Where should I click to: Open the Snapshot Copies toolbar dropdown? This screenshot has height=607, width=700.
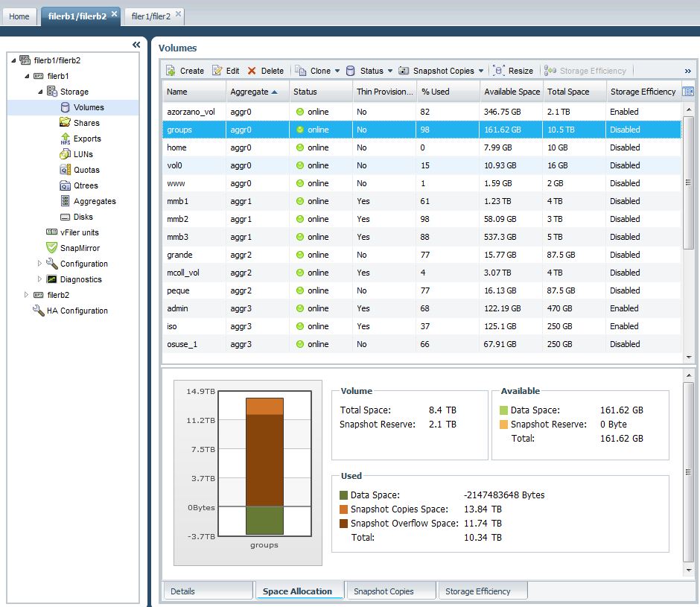[481, 71]
